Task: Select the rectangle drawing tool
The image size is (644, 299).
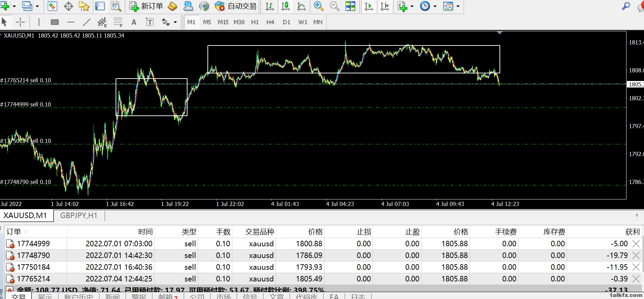Action: point(55,22)
